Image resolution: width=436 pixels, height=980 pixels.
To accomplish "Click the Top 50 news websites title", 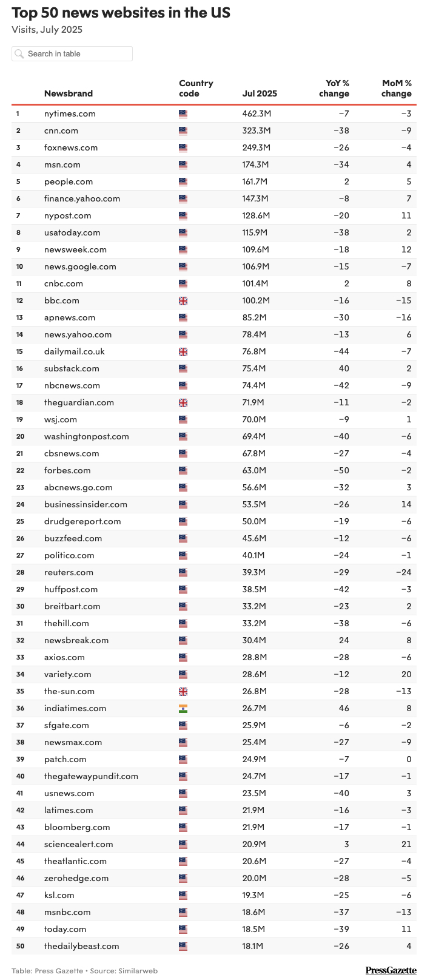I will [x=121, y=13].
